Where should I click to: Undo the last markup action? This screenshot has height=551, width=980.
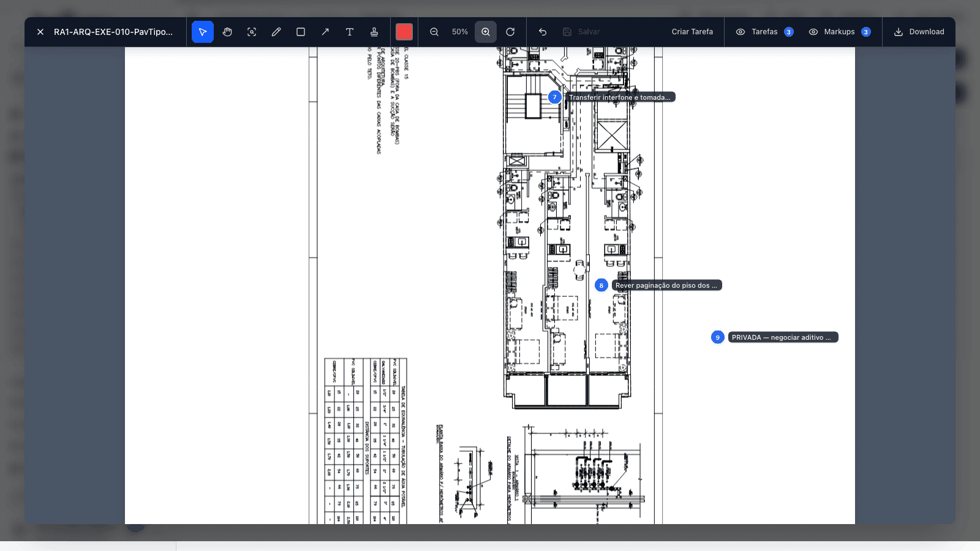tap(543, 32)
